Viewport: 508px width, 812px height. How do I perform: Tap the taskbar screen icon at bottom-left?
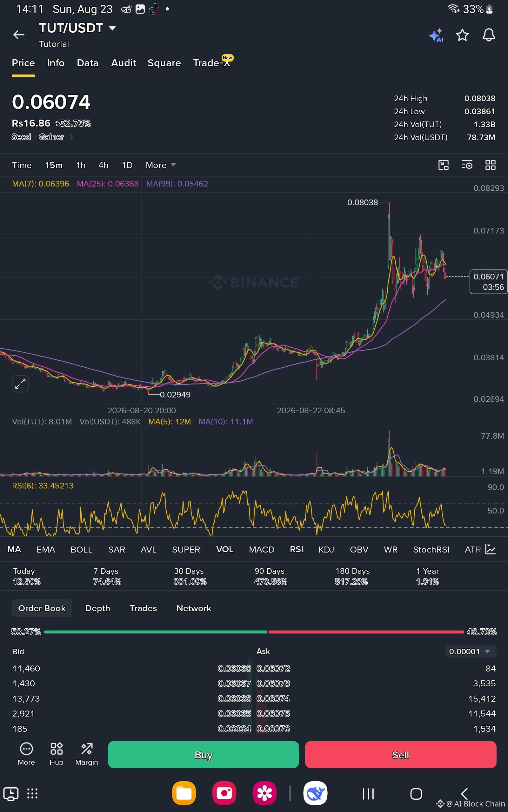pyautogui.click(x=11, y=794)
